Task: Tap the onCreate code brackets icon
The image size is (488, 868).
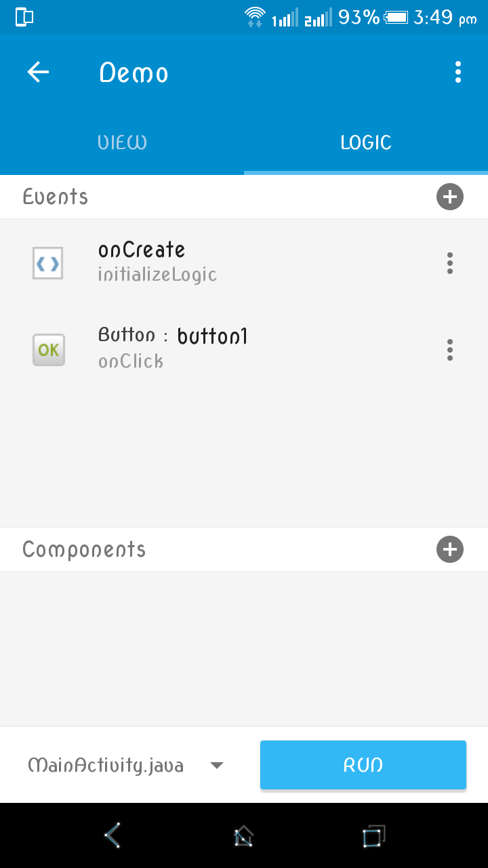Action: (x=48, y=263)
